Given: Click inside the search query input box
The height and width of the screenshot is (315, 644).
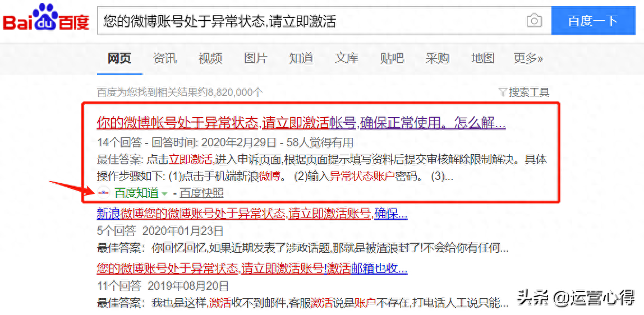Looking at the screenshot, I should coord(309,21).
